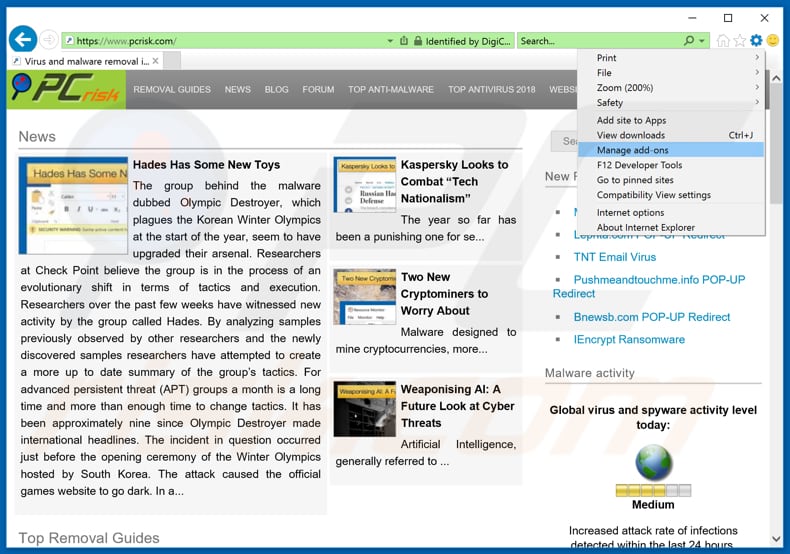Open the Tools gear icon

[756, 41]
